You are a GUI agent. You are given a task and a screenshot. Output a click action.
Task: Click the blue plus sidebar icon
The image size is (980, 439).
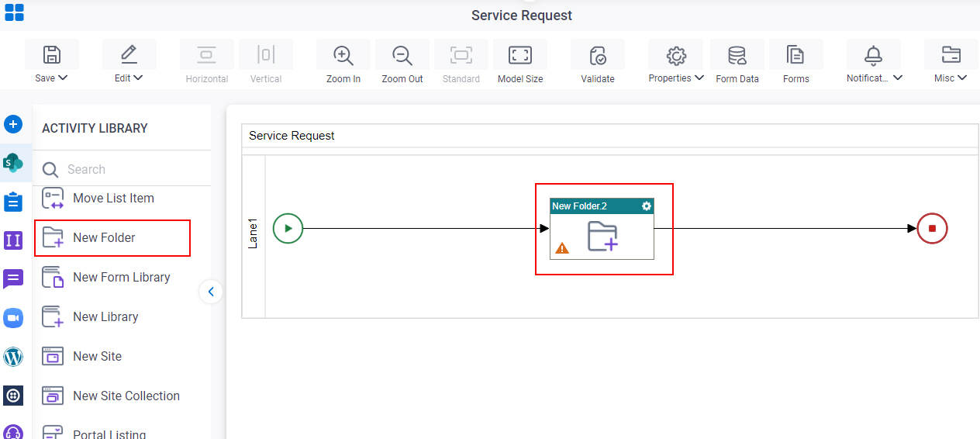click(x=13, y=124)
